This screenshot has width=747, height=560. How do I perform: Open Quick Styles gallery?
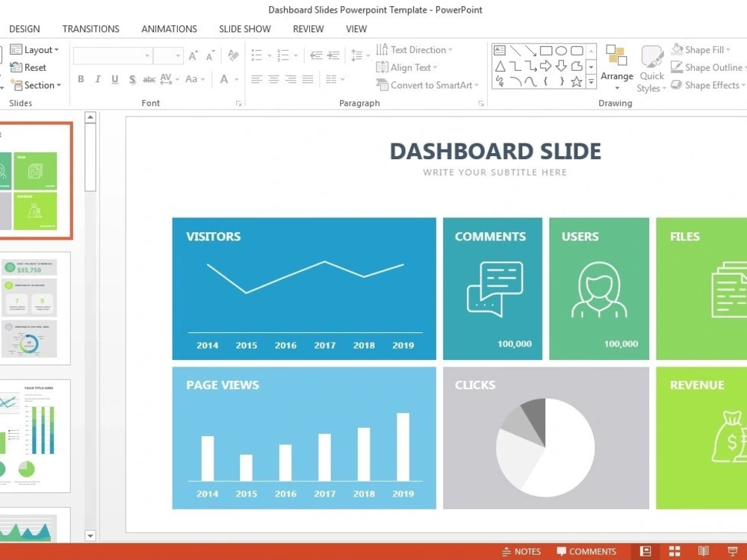coord(651,69)
